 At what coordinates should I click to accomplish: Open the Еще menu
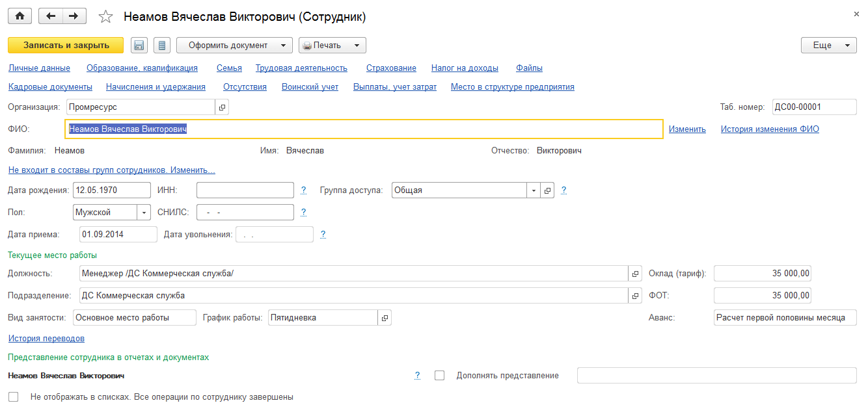[x=828, y=45]
